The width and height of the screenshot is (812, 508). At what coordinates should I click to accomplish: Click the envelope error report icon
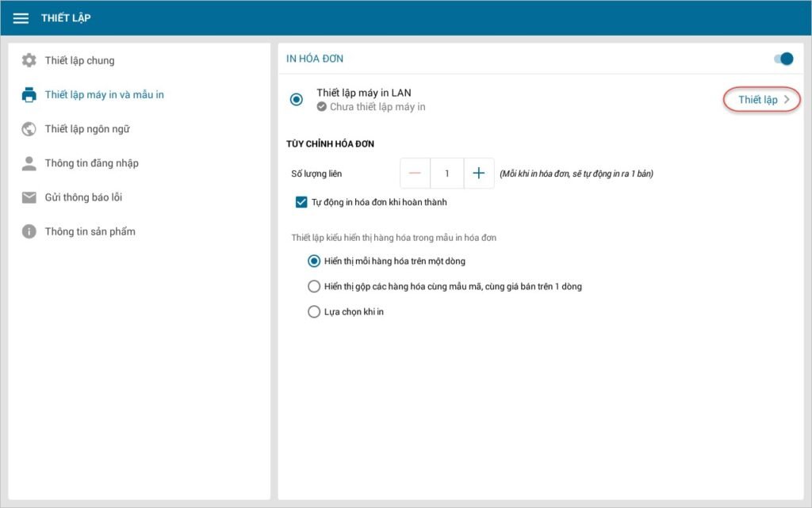[x=29, y=197]
